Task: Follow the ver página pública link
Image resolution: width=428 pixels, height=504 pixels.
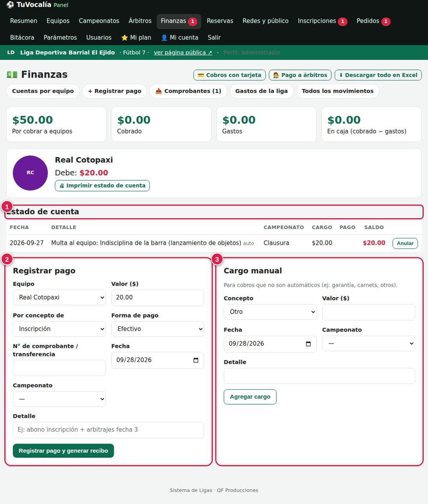Action: tap(183, 52)
